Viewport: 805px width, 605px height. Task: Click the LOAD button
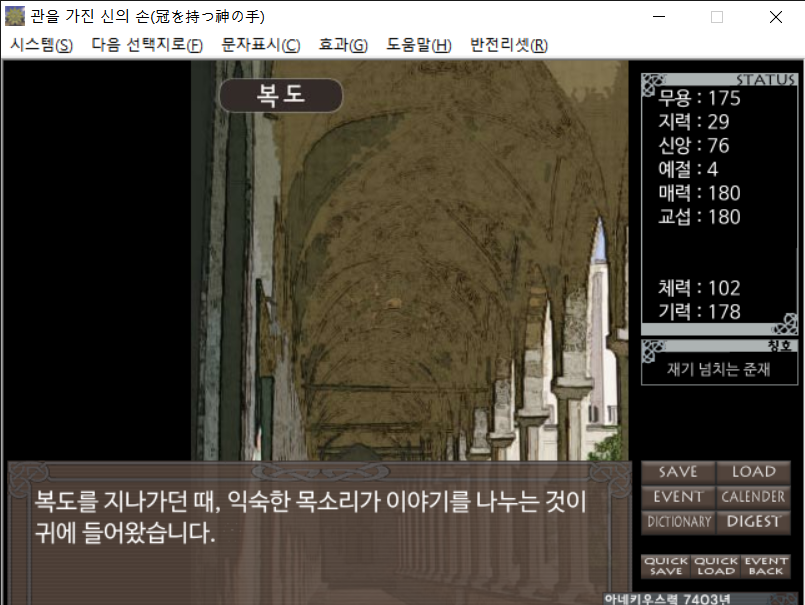[753, 472]
